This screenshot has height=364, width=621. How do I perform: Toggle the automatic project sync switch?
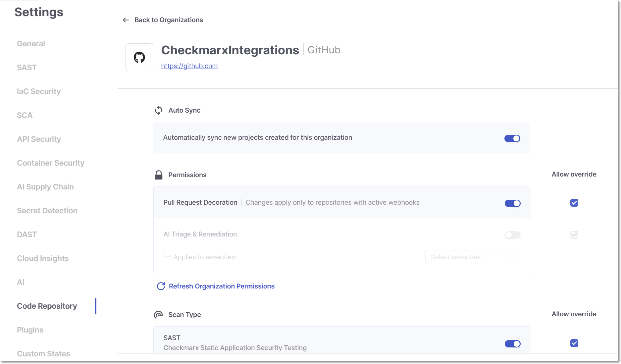point(512,138)
